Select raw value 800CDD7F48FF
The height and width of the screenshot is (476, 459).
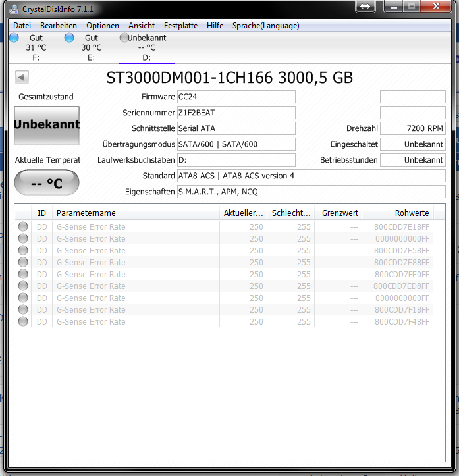tap(402, 322)
